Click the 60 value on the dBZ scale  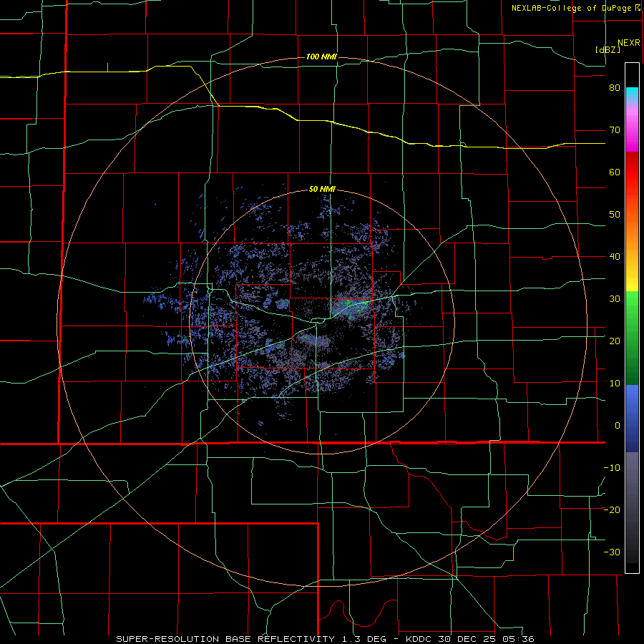click(615, 172)
